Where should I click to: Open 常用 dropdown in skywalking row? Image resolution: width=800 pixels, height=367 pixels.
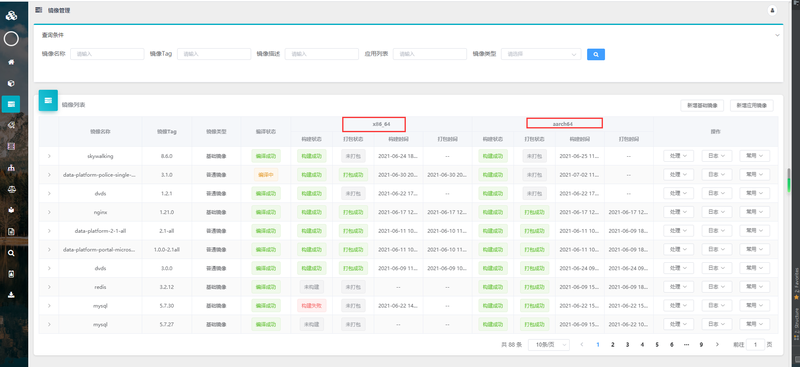755,156
